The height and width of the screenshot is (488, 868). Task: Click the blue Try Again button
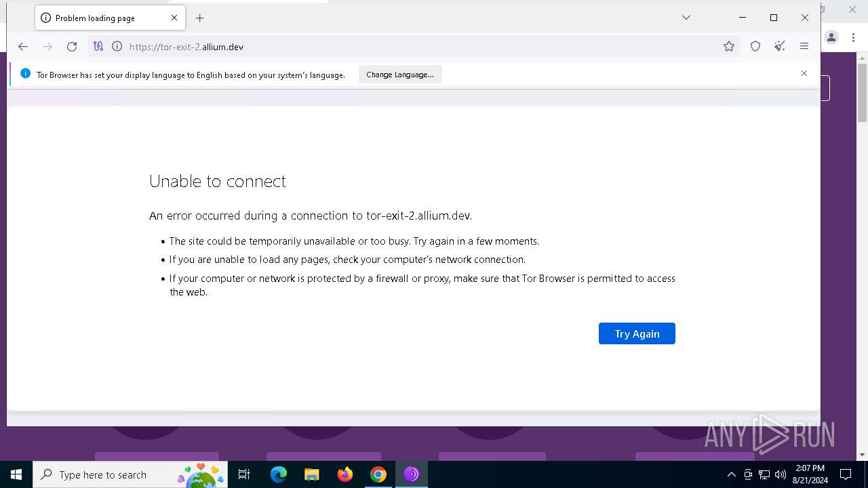(x=637, y=333)
